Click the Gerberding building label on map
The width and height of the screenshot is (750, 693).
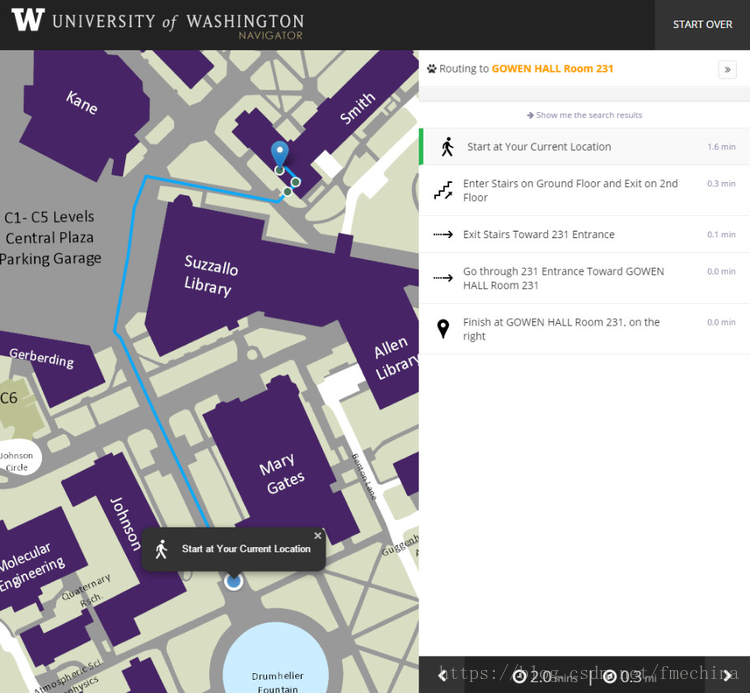(42, 358)
